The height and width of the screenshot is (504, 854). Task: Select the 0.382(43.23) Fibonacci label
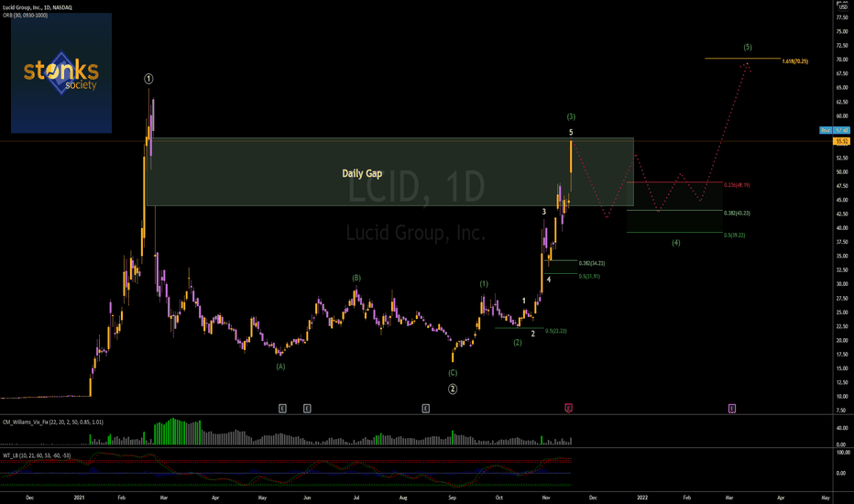(x=737, y=213)
